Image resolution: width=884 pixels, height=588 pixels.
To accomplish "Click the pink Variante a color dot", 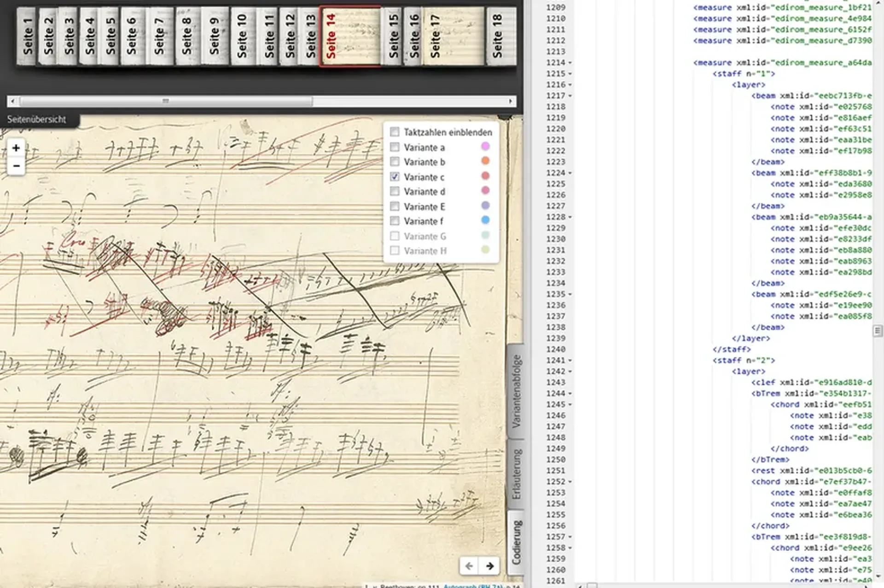I will point(485,146).
